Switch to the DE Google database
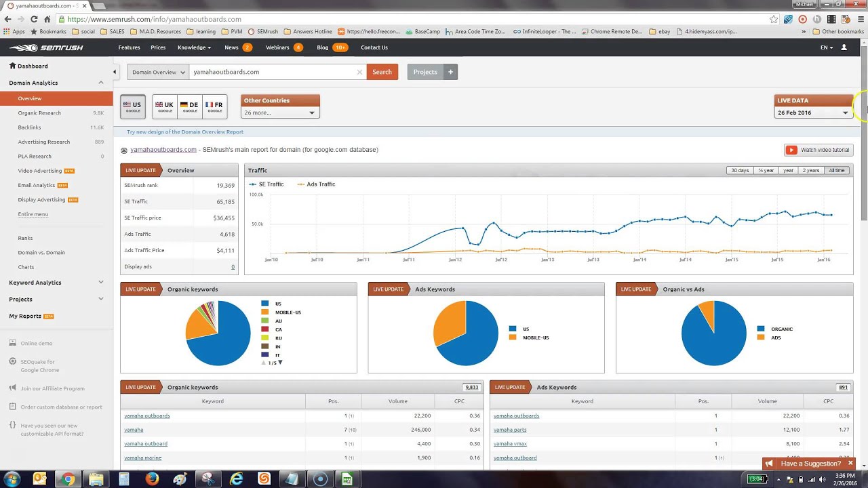The height and width of the screenshot is (488, 868). point(189,106)
